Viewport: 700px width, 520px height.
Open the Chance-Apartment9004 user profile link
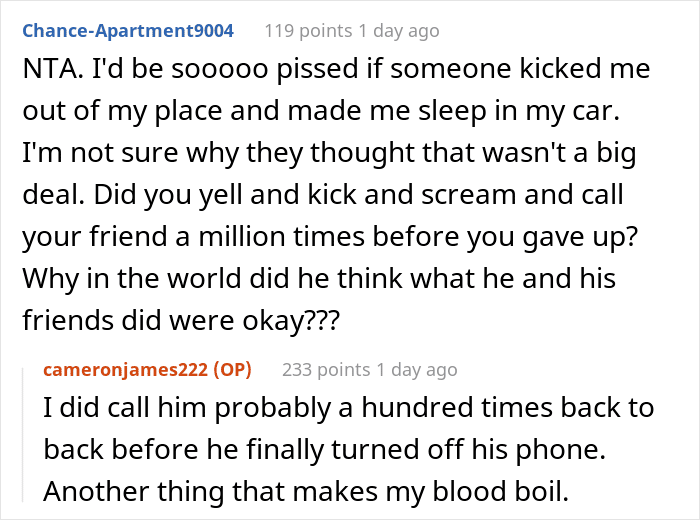pos(128,31)
